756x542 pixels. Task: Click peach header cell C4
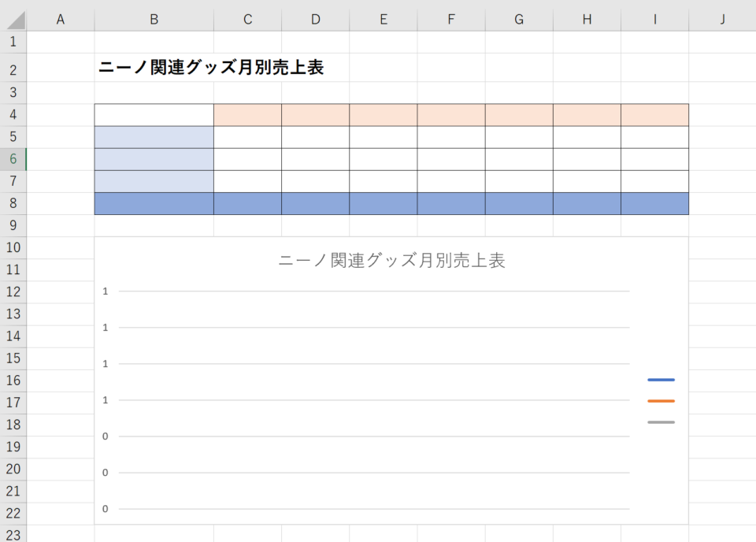pyautogui.click(x=247, y=115)
